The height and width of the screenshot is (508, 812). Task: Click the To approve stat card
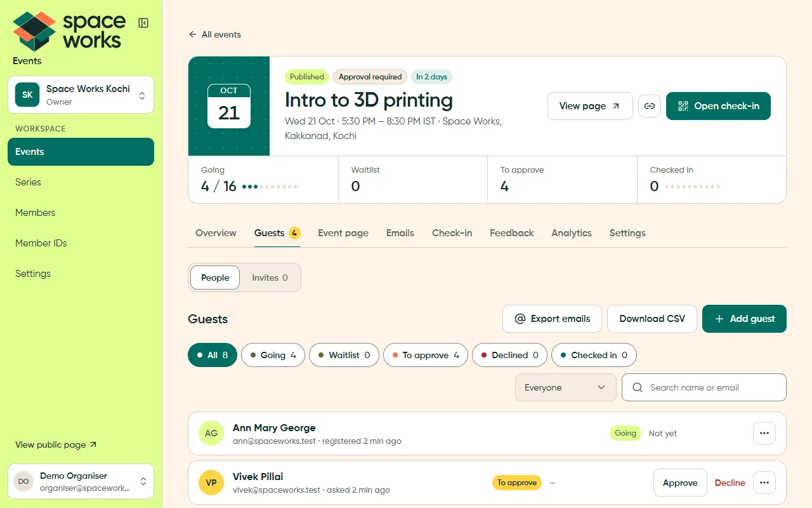coord(562,180)
